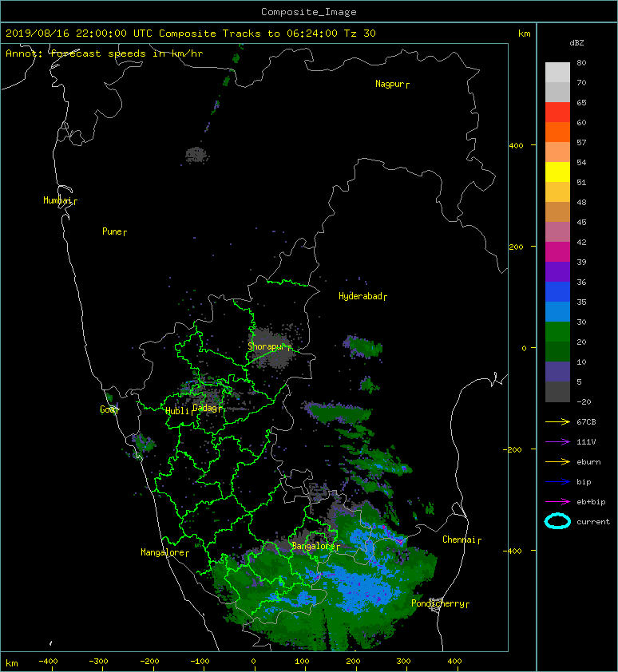
Task: Pick the dark orange swatch between 60 and 57
Action: pyautogui.click(x=557, y=132)
